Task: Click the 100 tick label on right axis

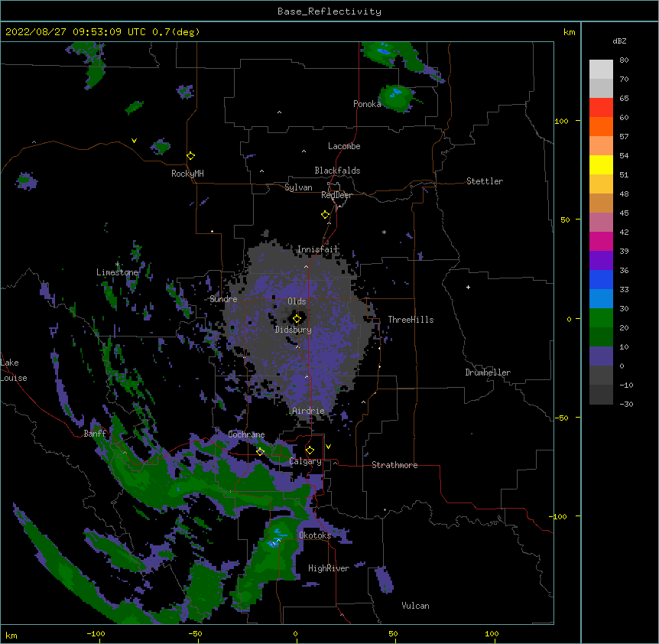Action: (x=561, y=121)
